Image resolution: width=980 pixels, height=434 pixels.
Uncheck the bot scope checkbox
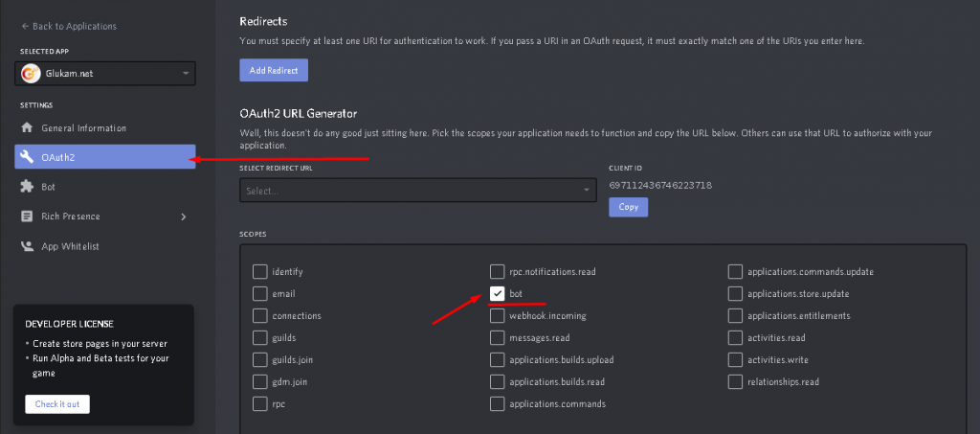coord(497,293)
